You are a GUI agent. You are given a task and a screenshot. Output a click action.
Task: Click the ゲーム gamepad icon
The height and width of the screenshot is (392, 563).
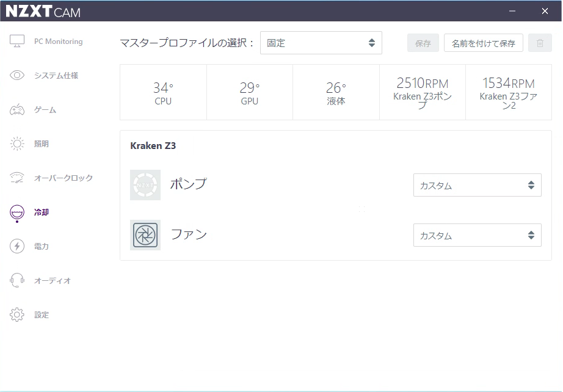click(x=17, y=109)
